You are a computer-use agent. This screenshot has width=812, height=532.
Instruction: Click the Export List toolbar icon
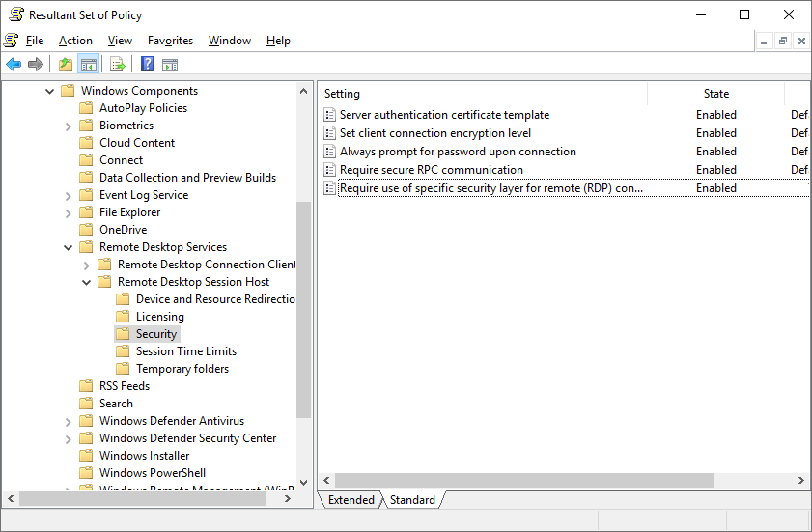(118, 65)
